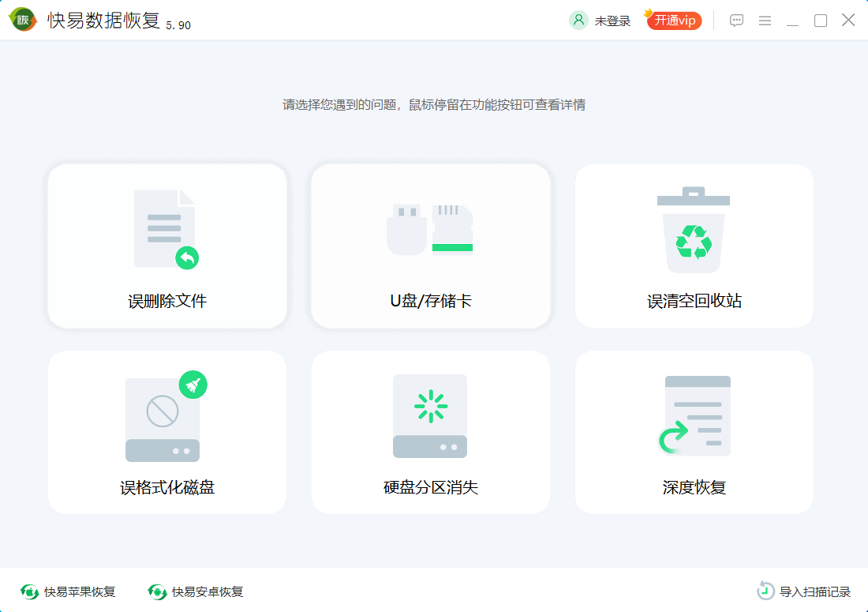868x612 pixels.
Task: Click the green Apple icon beside 快易苹果恢复
Action: pyautogui.click(x=28, y=591)
